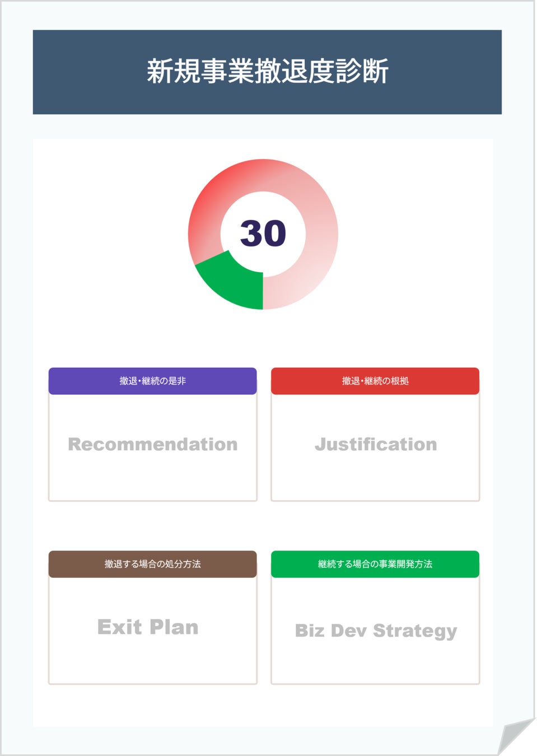537x756 pixels.
Task: Click empty space below the Recommendation text
Action: coord(152,479)
